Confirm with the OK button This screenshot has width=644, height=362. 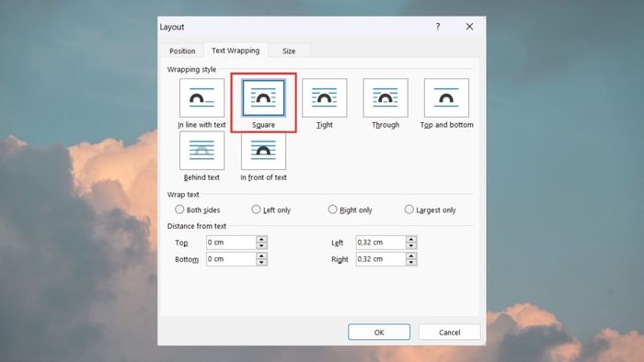(379, 332)
